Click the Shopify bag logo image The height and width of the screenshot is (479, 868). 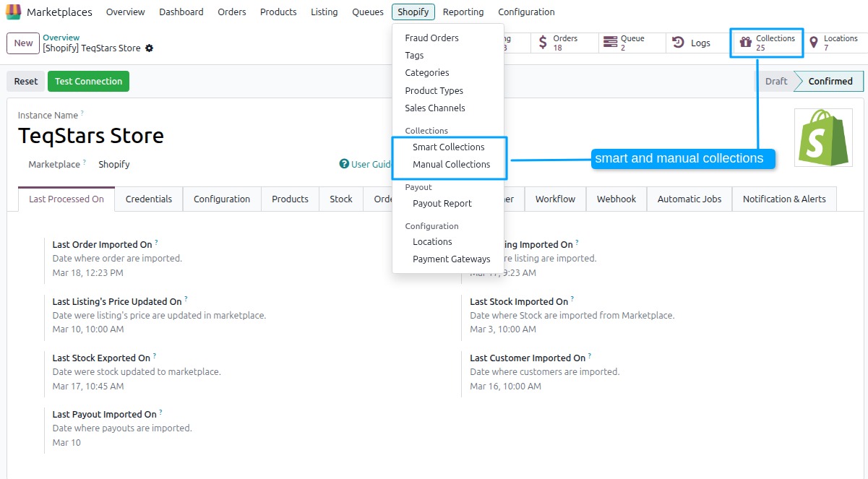coord(823,137)
